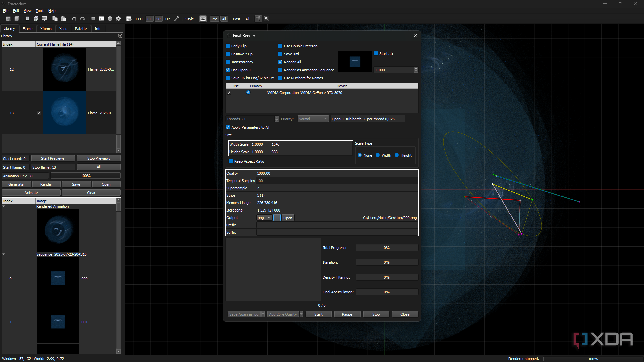Open the File menu

pos(6,11)
